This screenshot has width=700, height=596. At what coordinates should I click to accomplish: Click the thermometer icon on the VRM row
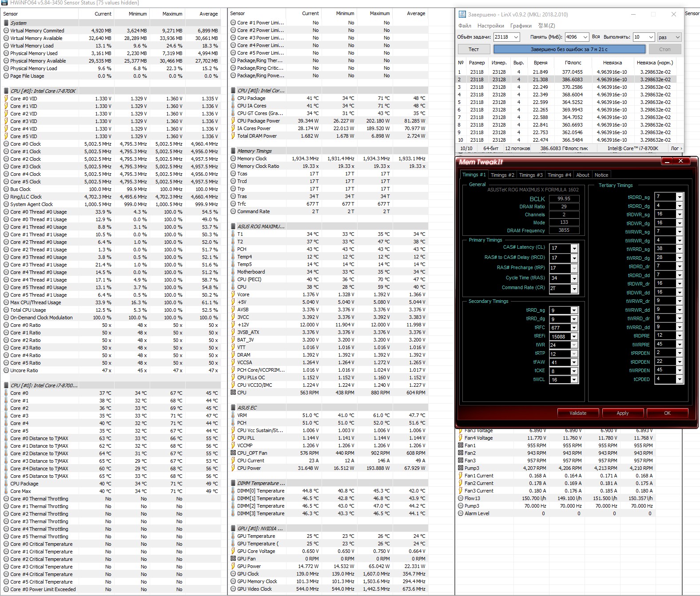(233, 415)
